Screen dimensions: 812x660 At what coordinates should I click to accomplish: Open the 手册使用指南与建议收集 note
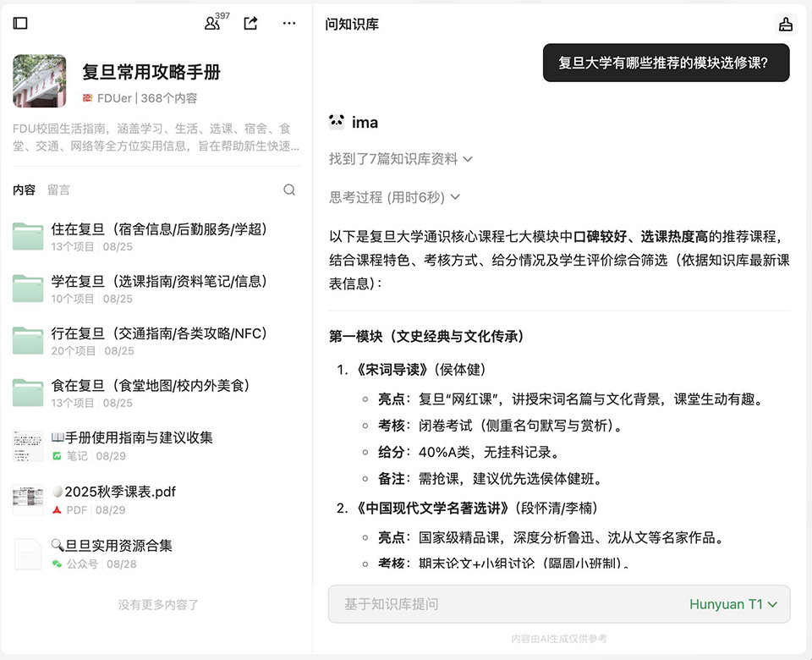tap(131, 437)
